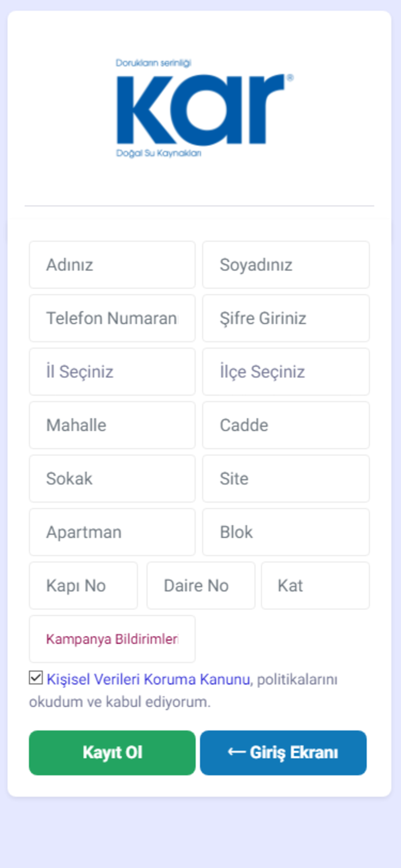
Task: Focus the Sokak input box
Action: coord(112,479)
